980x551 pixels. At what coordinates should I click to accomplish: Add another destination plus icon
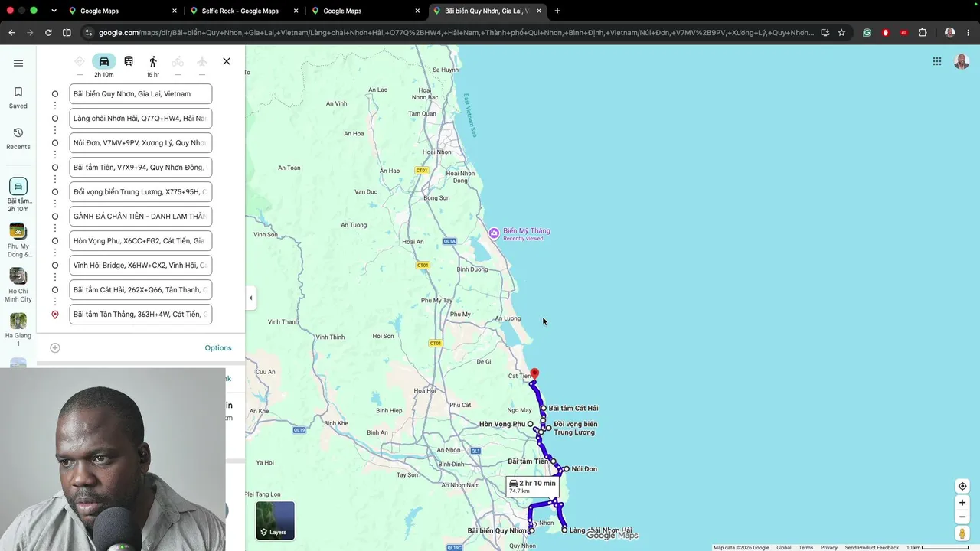(x=55, y=347)
